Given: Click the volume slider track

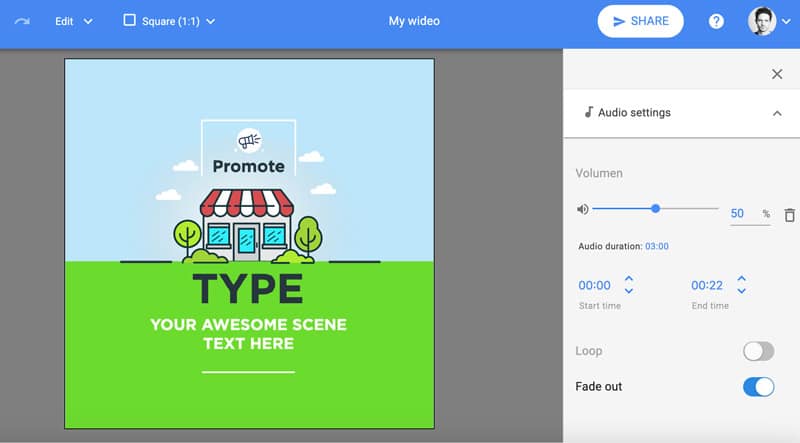Looking at the screenshot, I should coord(690,209).
